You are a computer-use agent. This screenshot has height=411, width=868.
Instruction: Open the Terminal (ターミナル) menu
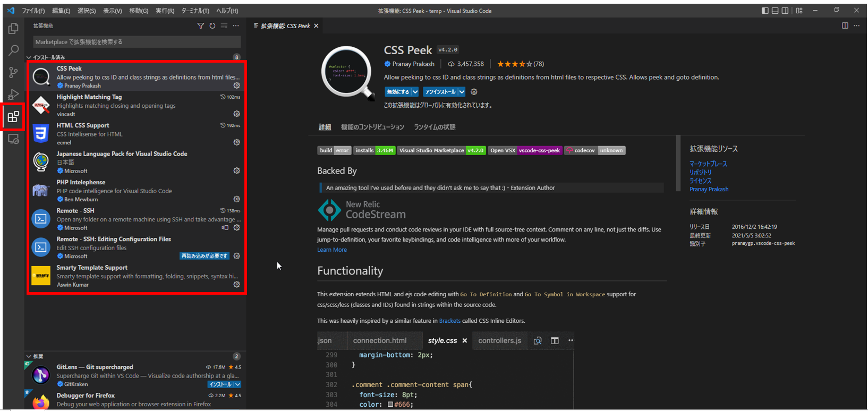[x=195, y=11]
